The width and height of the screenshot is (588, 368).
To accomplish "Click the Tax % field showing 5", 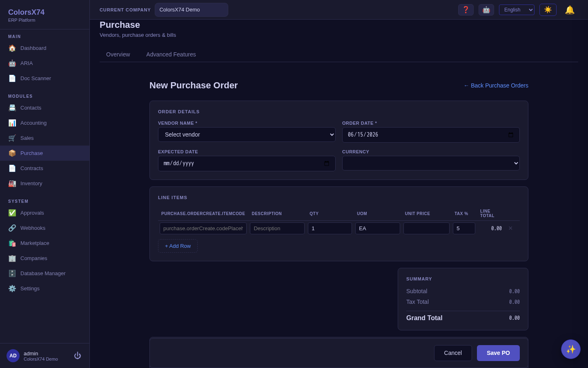I will (x=464, y=229).
